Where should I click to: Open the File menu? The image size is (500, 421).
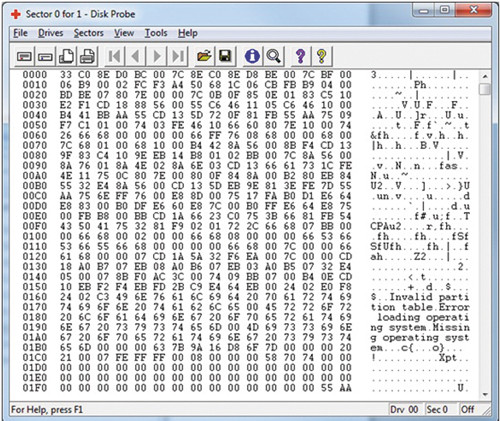pyautogui.click(x=20, y=33)
